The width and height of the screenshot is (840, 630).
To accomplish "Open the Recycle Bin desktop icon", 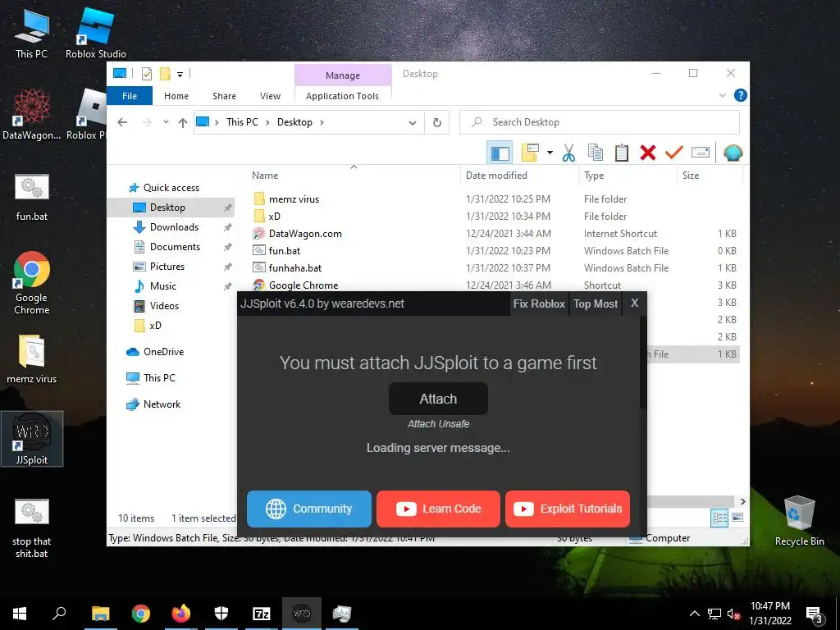I will (799, 521).
